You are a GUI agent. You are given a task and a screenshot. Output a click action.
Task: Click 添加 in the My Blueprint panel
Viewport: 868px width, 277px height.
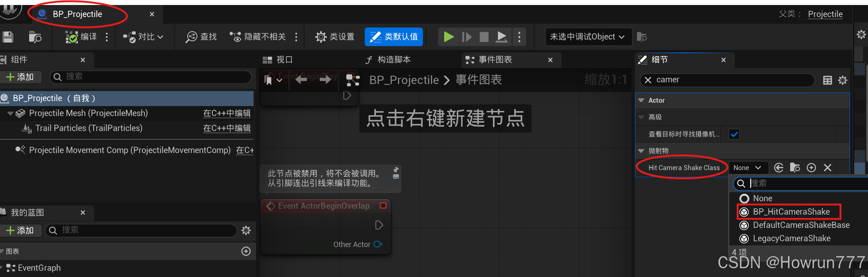(21, 230)
